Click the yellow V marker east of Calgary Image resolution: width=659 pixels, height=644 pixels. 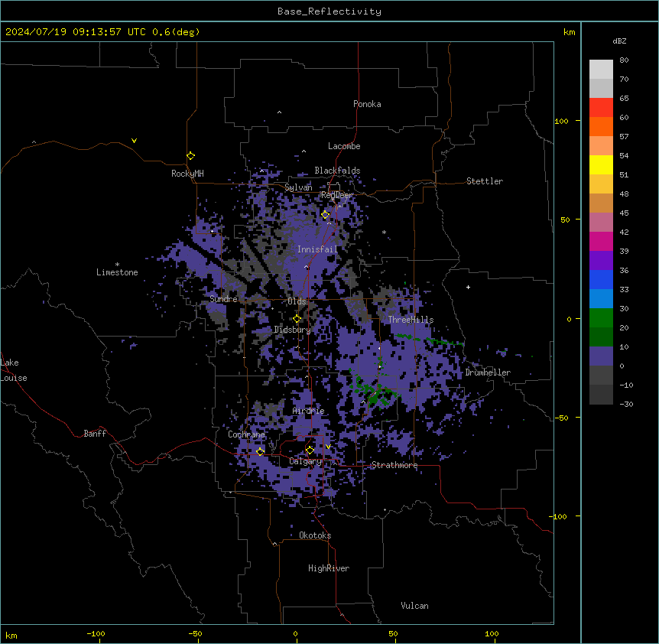point(328,447)
